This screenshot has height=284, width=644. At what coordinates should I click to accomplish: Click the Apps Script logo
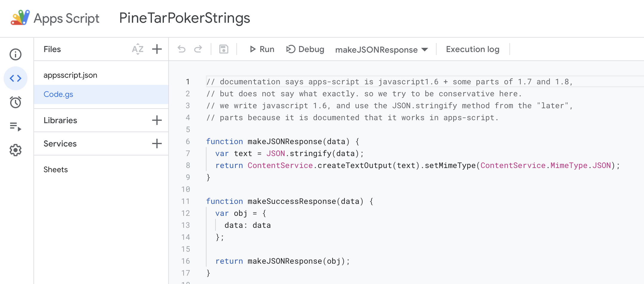pos(20,18)
